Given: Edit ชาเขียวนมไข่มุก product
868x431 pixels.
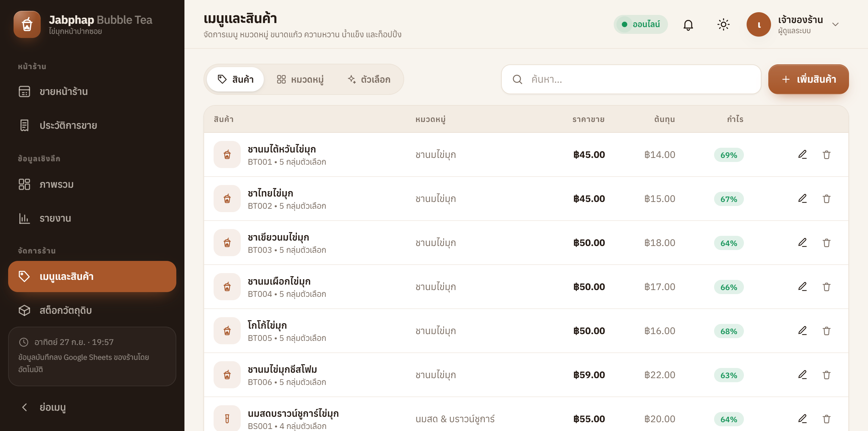Looking at the screenshot, I should coord(802,243).
